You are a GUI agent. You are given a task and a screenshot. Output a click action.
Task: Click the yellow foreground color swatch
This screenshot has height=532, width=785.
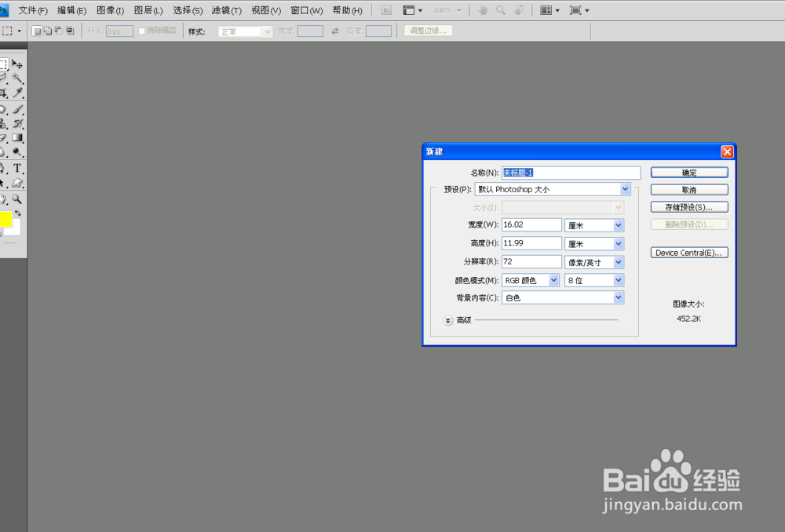pyautogui.click(x=5, y=219)
